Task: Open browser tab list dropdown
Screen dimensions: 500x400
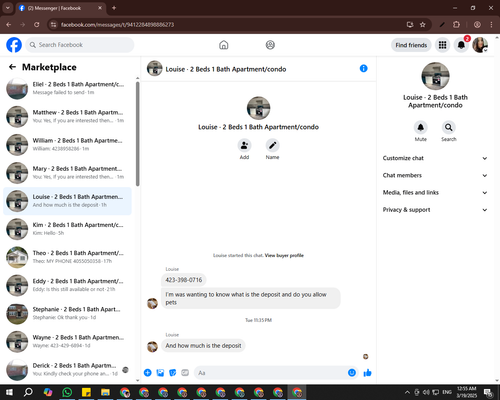Action: click(x=8, y=8)
